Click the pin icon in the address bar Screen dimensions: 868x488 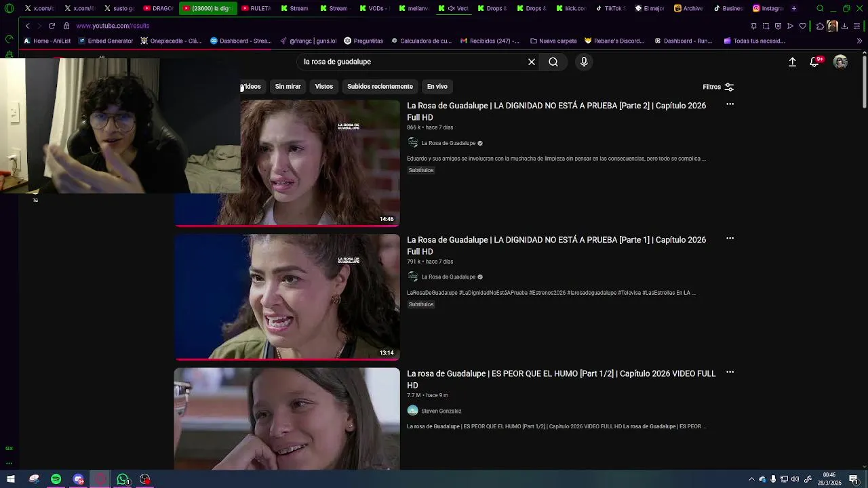click(x=753, y=26)
